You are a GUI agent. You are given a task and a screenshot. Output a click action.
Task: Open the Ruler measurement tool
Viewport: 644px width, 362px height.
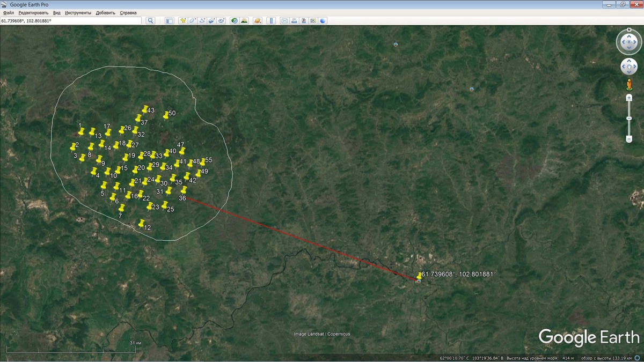point(271,20)
